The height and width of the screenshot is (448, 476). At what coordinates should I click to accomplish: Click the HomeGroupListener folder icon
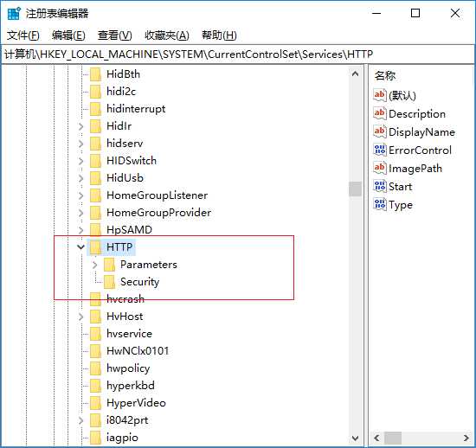coord(95,195)
